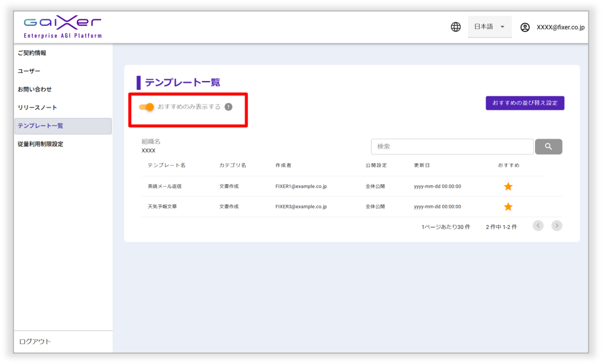Click the star for 天気予報文章
602x364 pixels.
click(x=508, y=207)
